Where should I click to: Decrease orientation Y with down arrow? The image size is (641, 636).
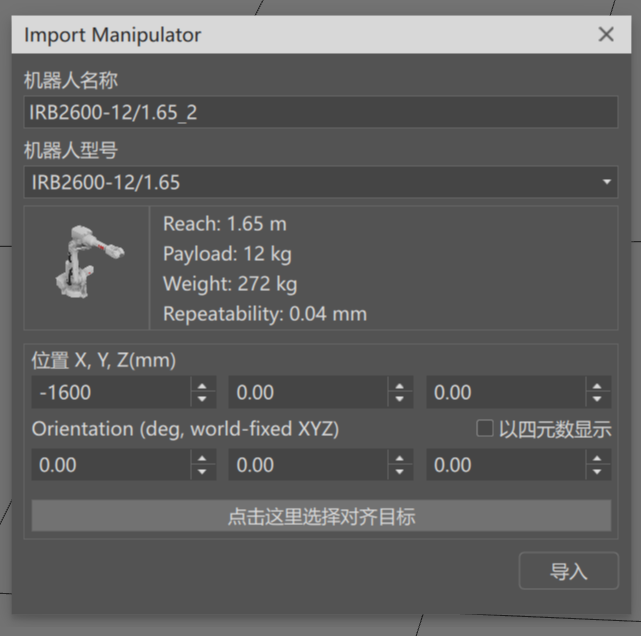pos(400,472)
